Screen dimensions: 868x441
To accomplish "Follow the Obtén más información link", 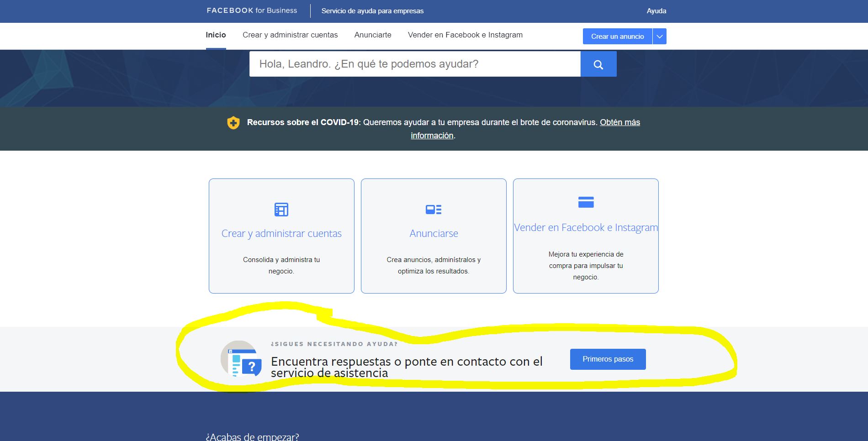I will (x=525, y=129).
